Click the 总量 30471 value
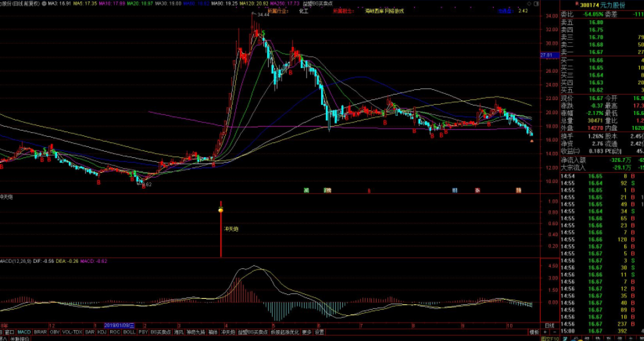The height and width of the screenshot is (341, 644). click(x=595, y=120)
